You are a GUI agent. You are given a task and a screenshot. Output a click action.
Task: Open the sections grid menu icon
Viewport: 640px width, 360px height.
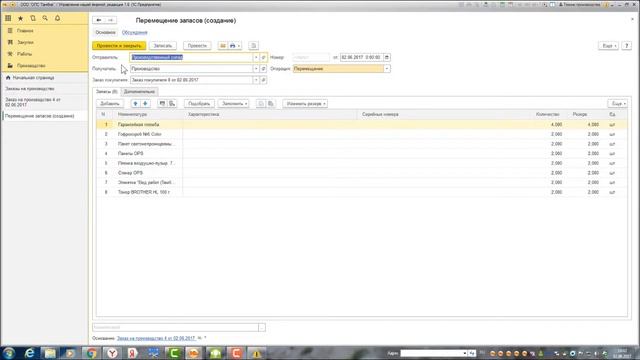(8, 18)
